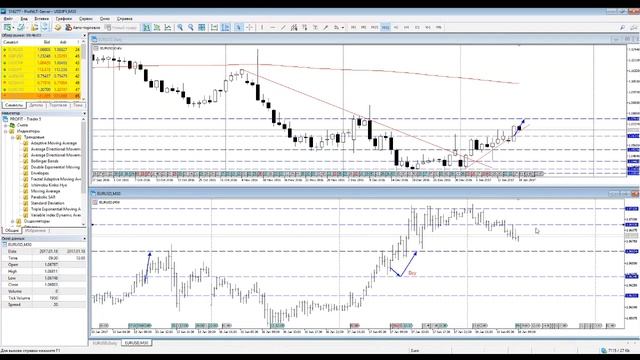
Task: Switch chart to bar chart mode
Action: (146, 27)
